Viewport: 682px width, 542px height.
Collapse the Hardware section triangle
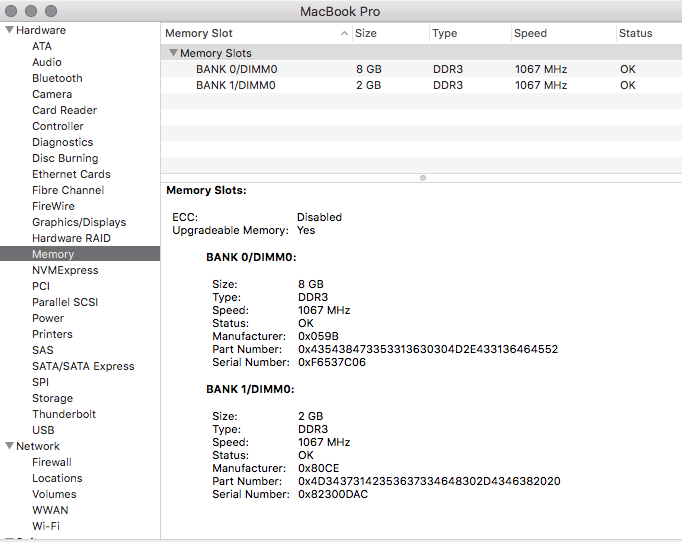click(9, 30)
